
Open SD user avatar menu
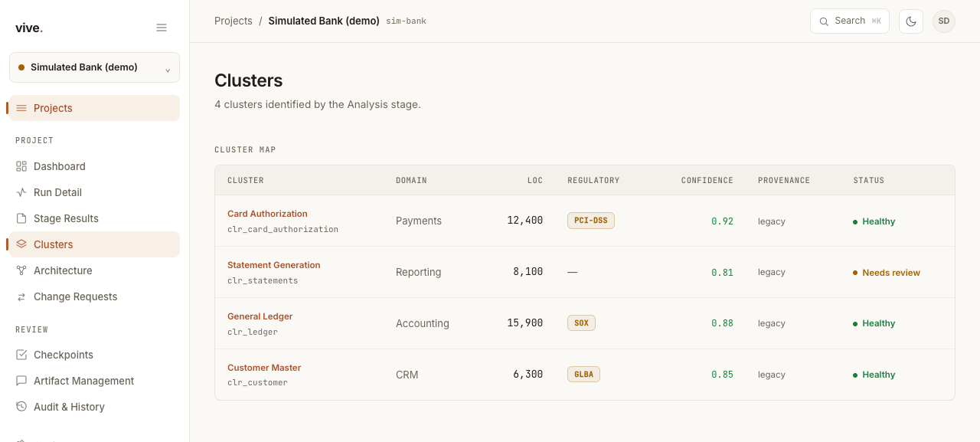(944, 21)
